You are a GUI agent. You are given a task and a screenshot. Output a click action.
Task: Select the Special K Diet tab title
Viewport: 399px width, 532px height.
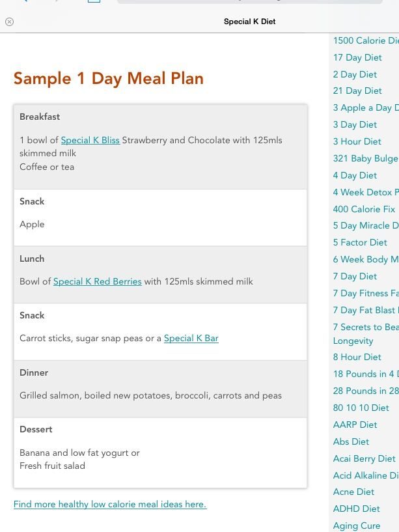(249, 21)
